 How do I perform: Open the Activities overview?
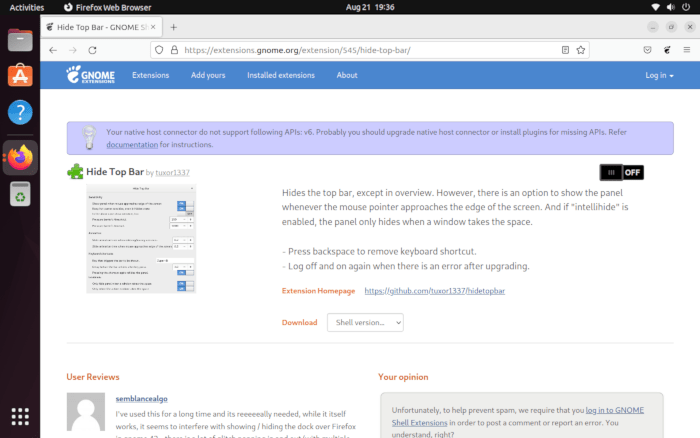(26, 7)
